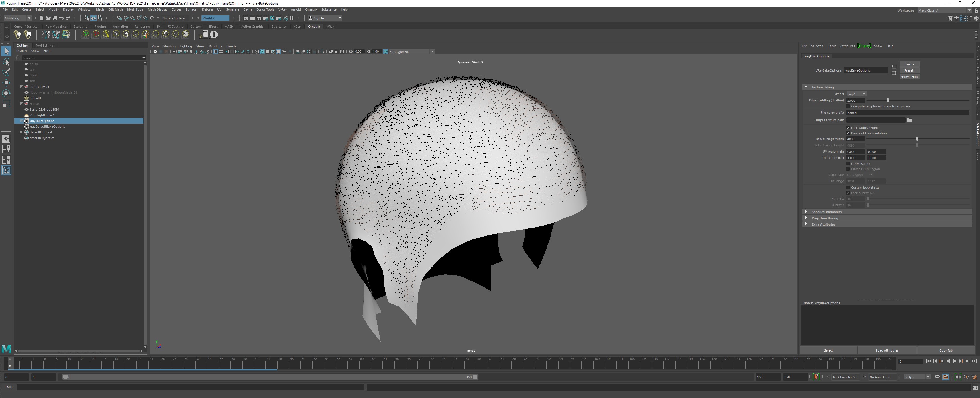Image resolution: width=980 pixels, height=398 pixels.
Task: Adjust the Edge padding dilation slider
Action: [888, 100]
